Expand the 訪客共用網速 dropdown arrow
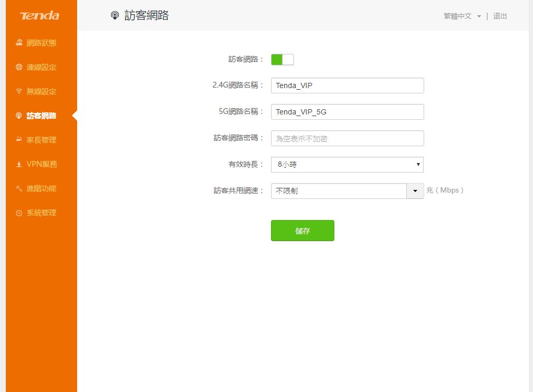The height and width of the screenshot is (392, 533). click(x=415, y=191)
